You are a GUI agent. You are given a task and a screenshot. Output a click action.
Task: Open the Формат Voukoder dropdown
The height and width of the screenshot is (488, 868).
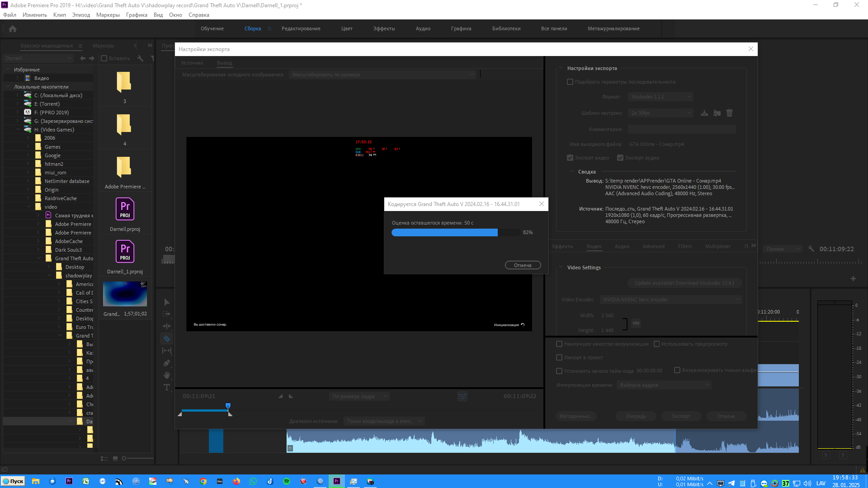click(x=660, y=97)
